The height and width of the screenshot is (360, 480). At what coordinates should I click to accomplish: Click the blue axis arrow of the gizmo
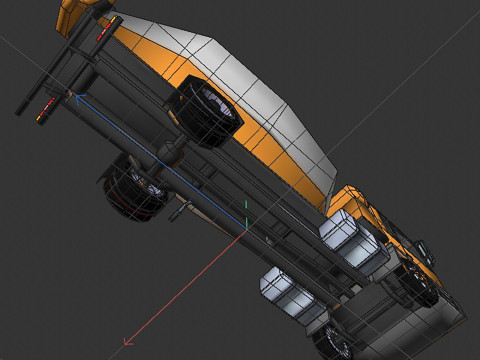(x=162, y=161)
